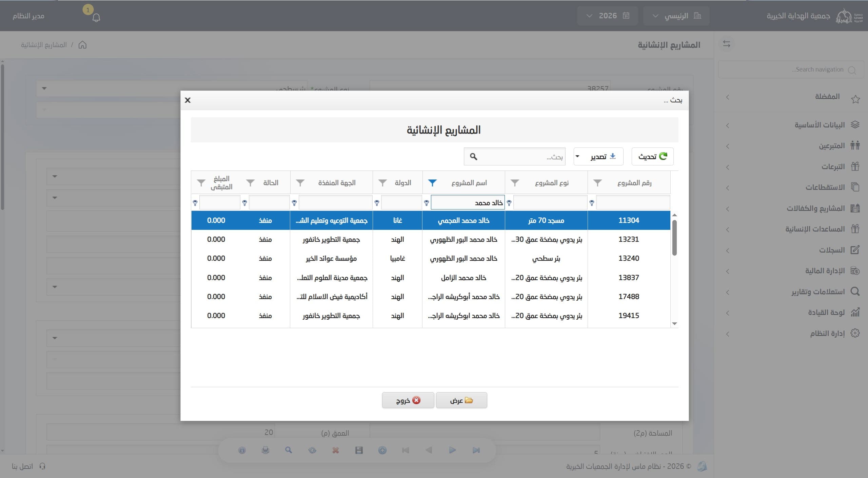This screenshot has width=868, height=478.
Task: Select row with project number 13837
Action: pyautogui.click(x=431, y=278)
